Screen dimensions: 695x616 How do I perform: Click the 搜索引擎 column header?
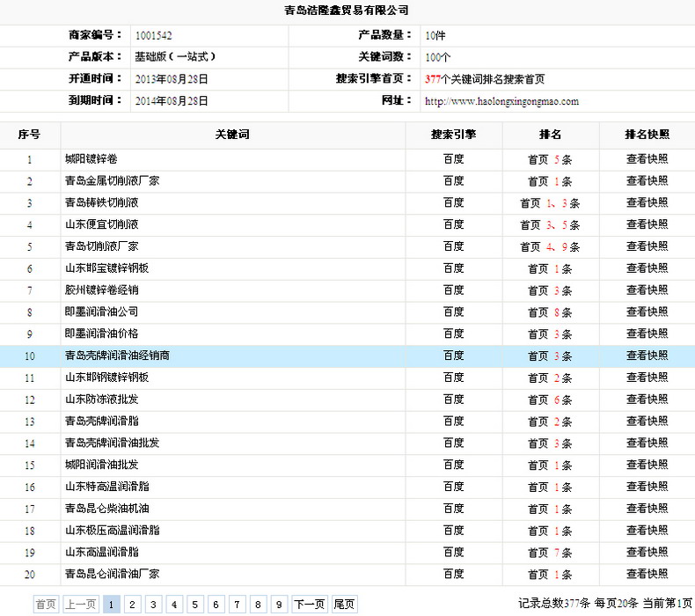pos(453,135)
